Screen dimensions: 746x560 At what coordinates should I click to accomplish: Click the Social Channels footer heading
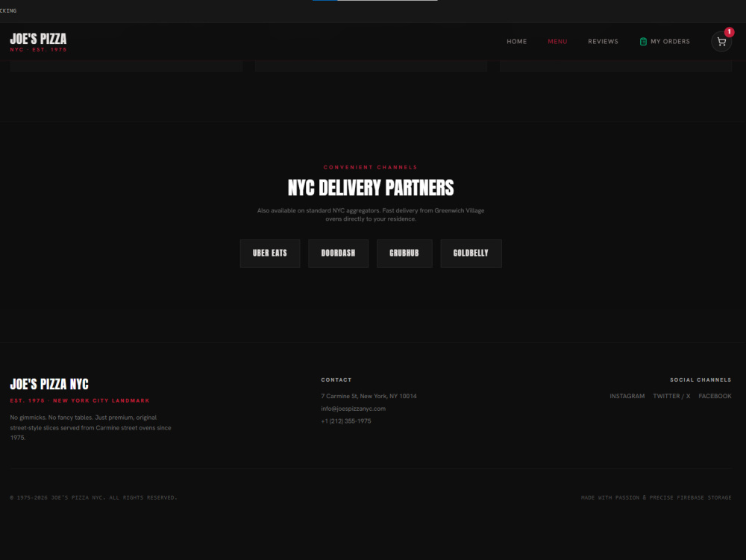coord(700,380)
